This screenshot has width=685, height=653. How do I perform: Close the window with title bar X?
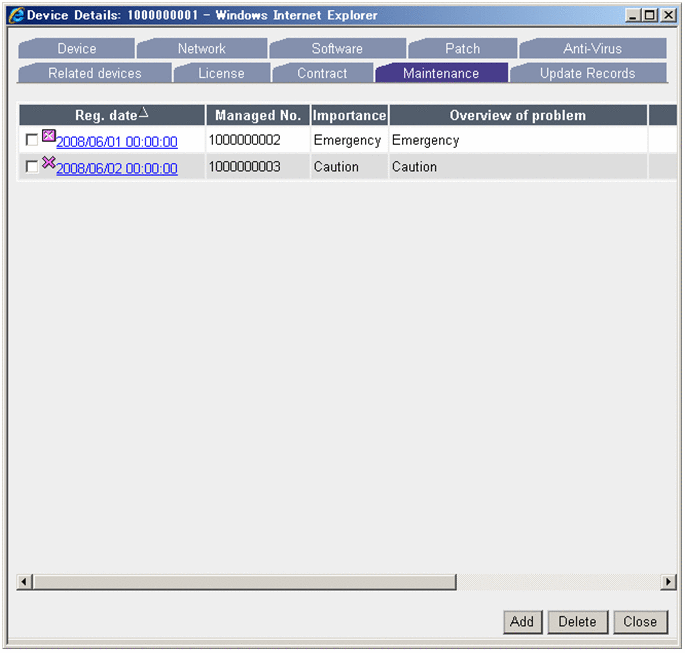point(668,15)
